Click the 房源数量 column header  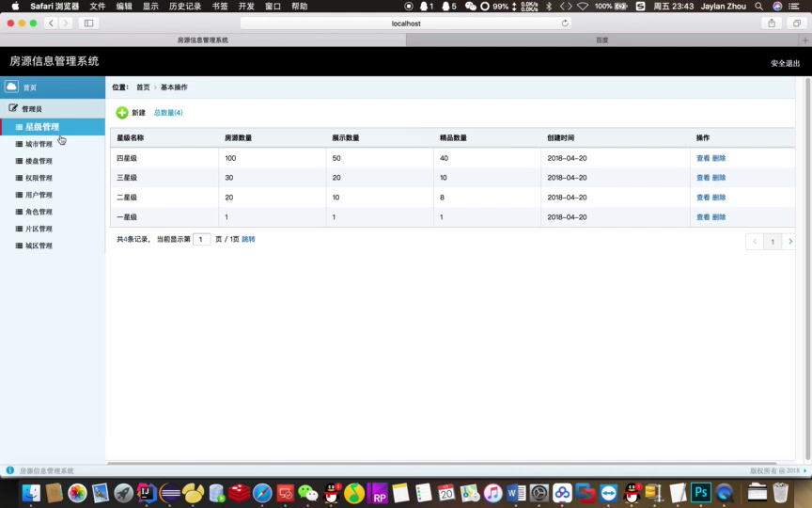point(238,138)
